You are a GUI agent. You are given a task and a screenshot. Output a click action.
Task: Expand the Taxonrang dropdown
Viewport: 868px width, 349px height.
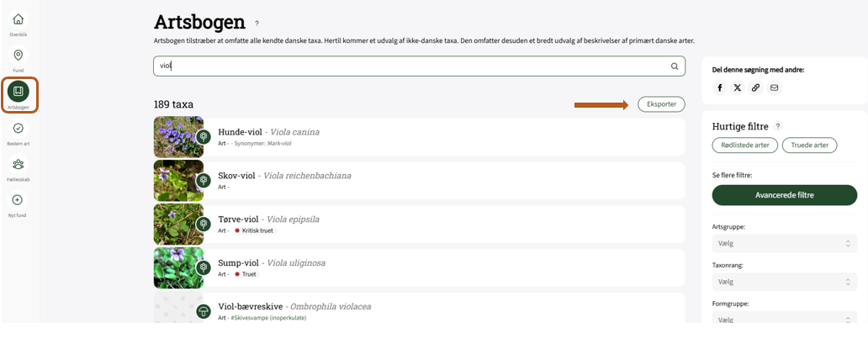[784, 282]
